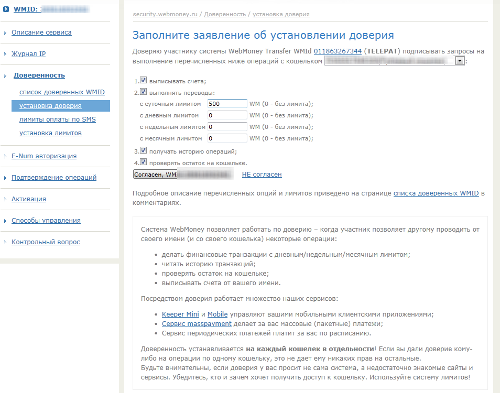This screenshot has height=393, width=500.
Task: Open the 'Mobile' link
Action: point(217,314)
